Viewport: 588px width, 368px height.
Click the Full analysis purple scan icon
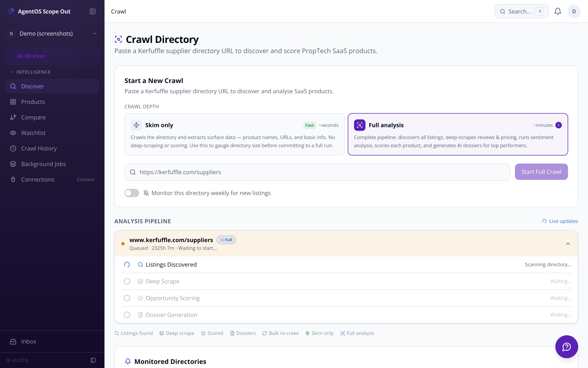click(x=360, y=125)
